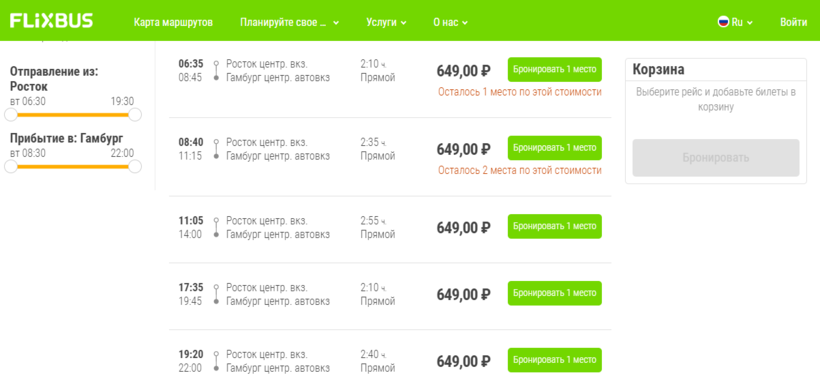Click route stops icon for 11:05 trip
820x386 pixels.
(x=216, y=228)
